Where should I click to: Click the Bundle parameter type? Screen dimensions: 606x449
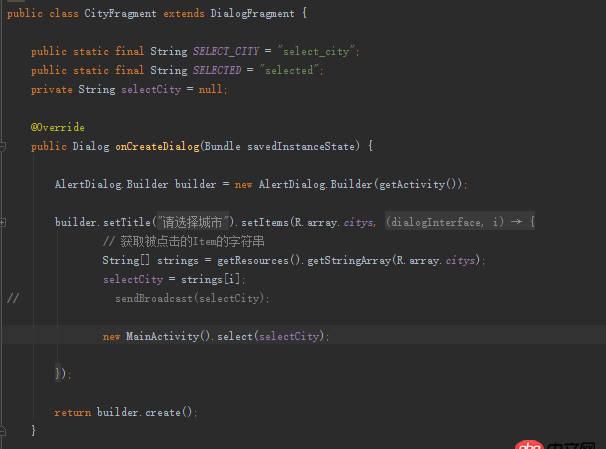click(x=222, y=146)
